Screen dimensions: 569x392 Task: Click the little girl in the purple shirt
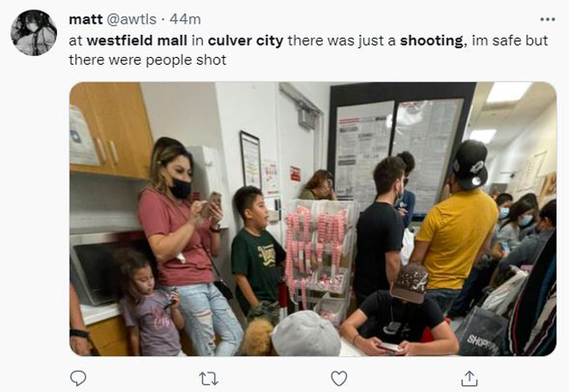coord(151,304)
